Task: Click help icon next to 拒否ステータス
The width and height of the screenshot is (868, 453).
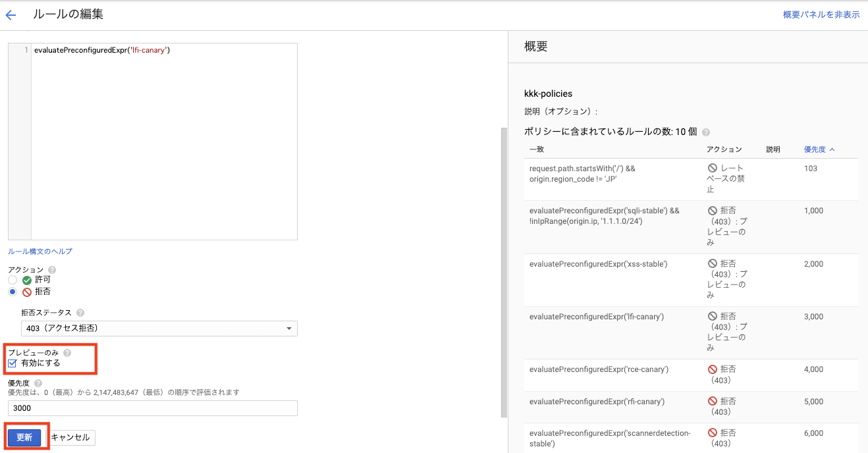Action: click(80, 313)
